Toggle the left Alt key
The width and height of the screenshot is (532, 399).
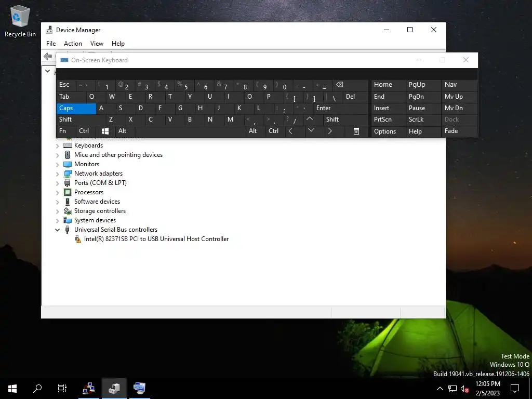click(x=126, y=131)
